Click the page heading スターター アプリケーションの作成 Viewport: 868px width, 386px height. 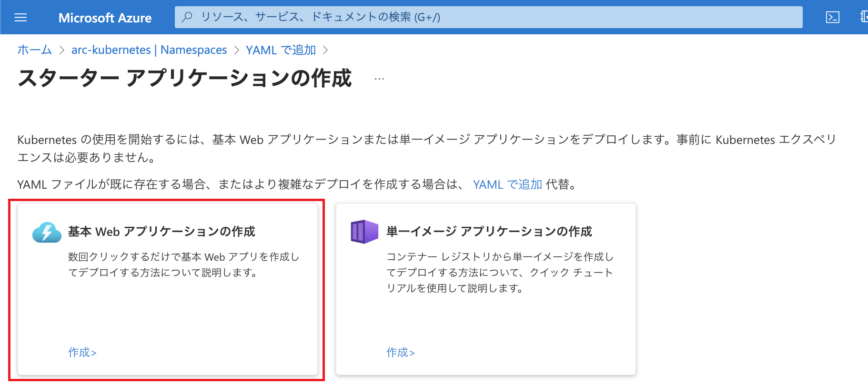click(184, 78)
